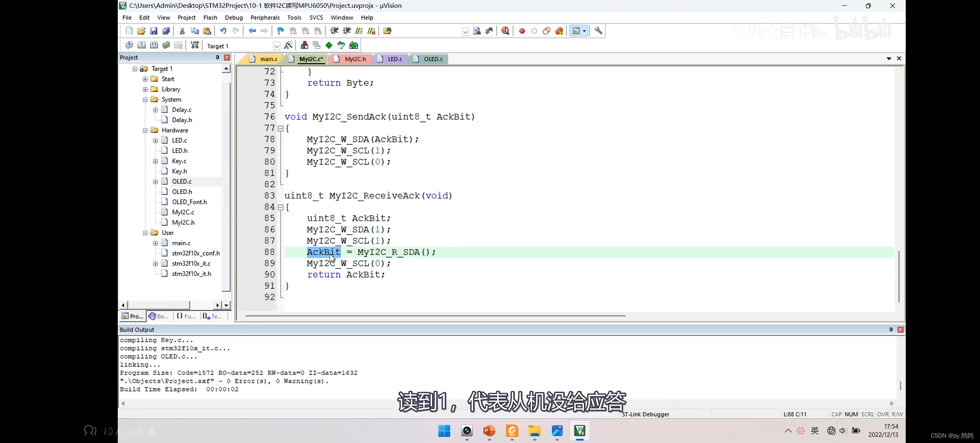Viewport: 980px width, 443px height.
Task: Uncomment the selection icon
Action: click(371, 31)
